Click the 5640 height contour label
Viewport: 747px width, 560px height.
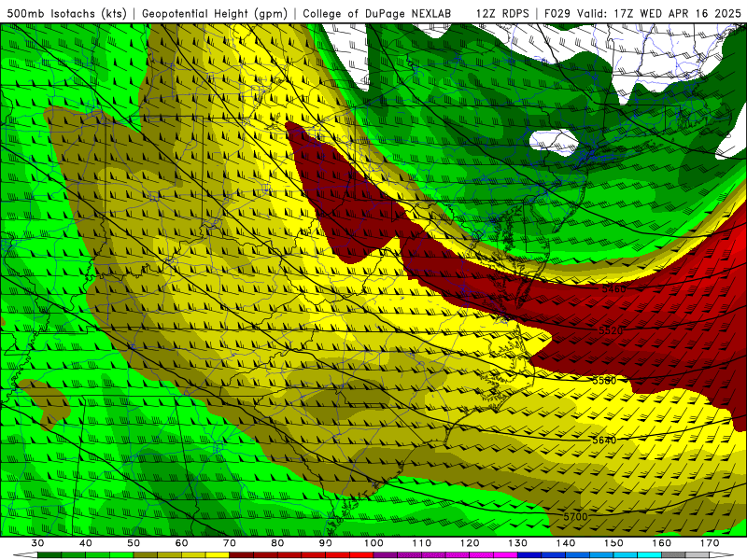click(x=604, y=440)
